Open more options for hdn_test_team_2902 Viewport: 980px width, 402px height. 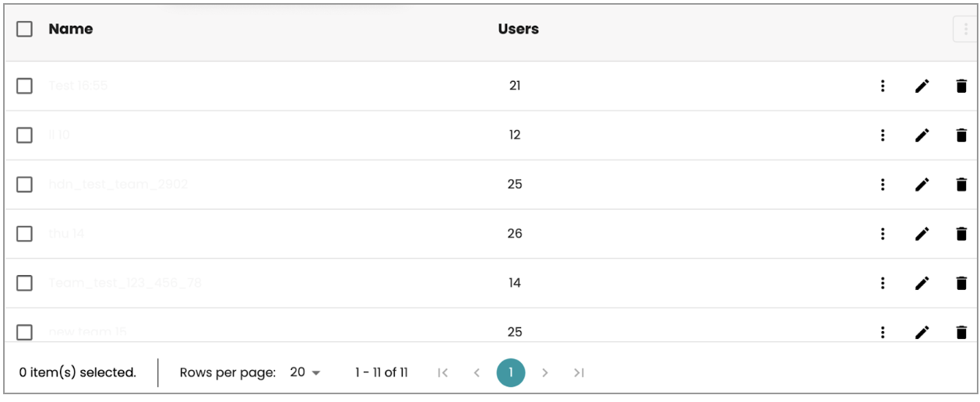coord(883,185)
